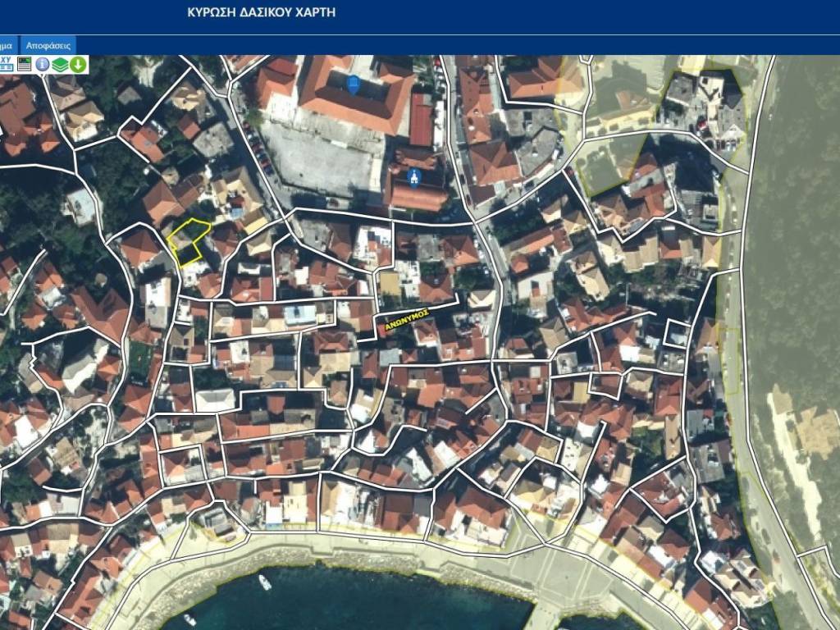
Task: Select the green-shaded polygon near top right
Action: tap(609, 166)
